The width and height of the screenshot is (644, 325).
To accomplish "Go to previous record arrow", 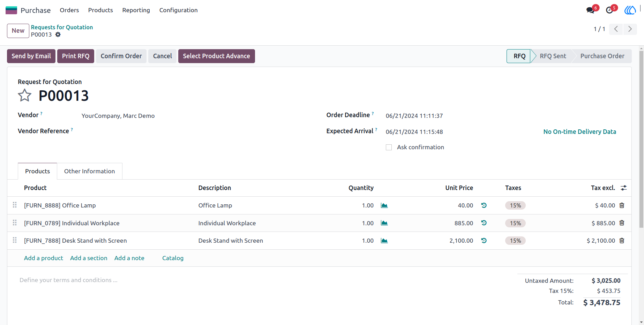I will click(616, 29).
